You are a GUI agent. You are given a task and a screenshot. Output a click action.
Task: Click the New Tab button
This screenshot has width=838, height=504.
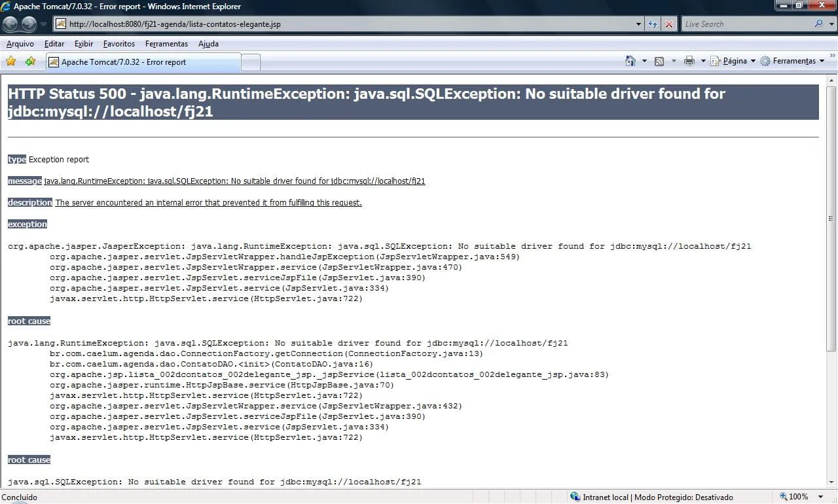pos(251,63)
